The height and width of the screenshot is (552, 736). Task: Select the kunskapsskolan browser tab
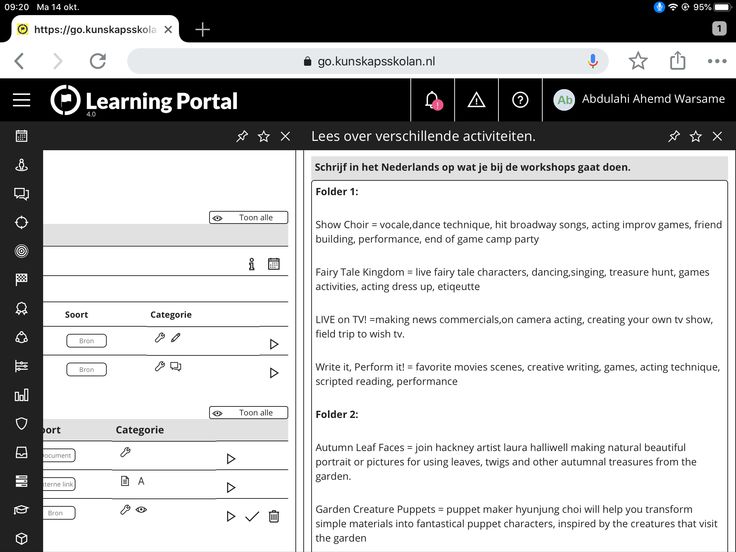(x=95, y=29)
